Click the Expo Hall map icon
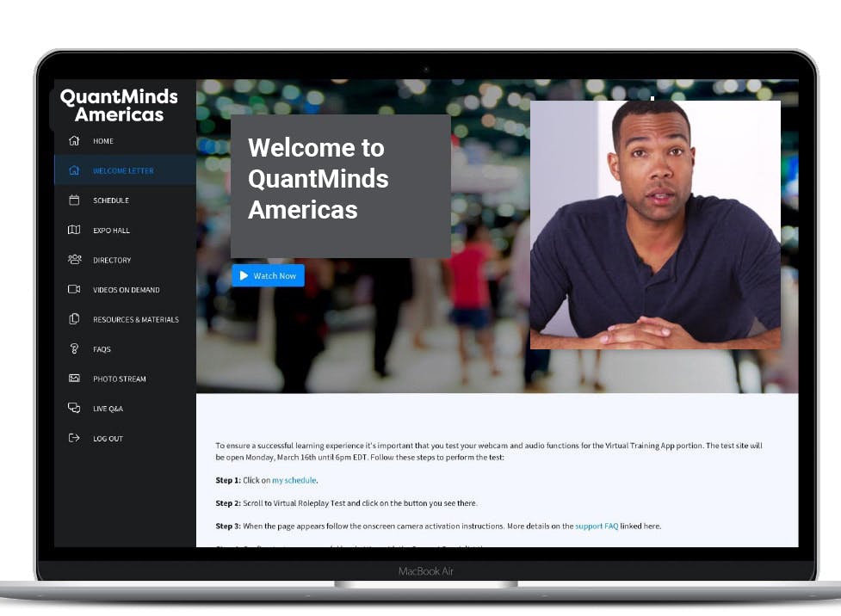Viewport: 841px width, 616px height. tap(74, 230)
